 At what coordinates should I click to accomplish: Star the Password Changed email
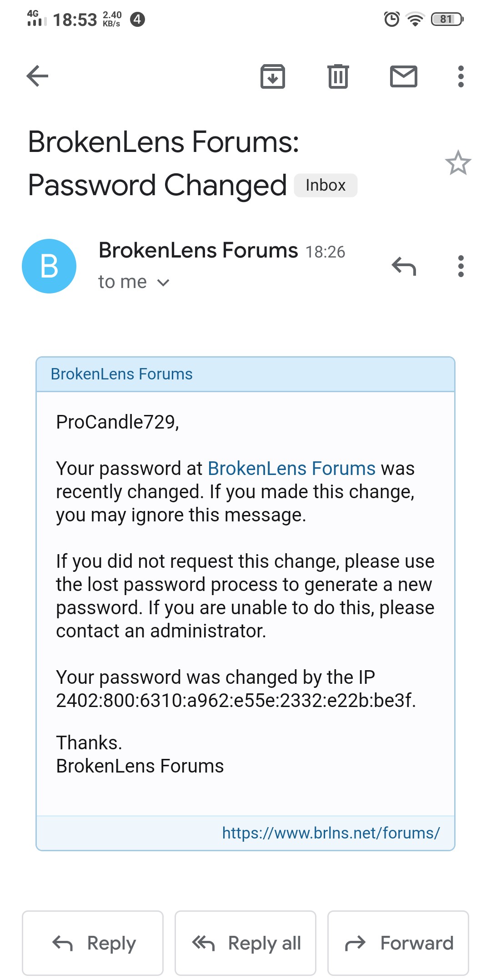(458, 163)
